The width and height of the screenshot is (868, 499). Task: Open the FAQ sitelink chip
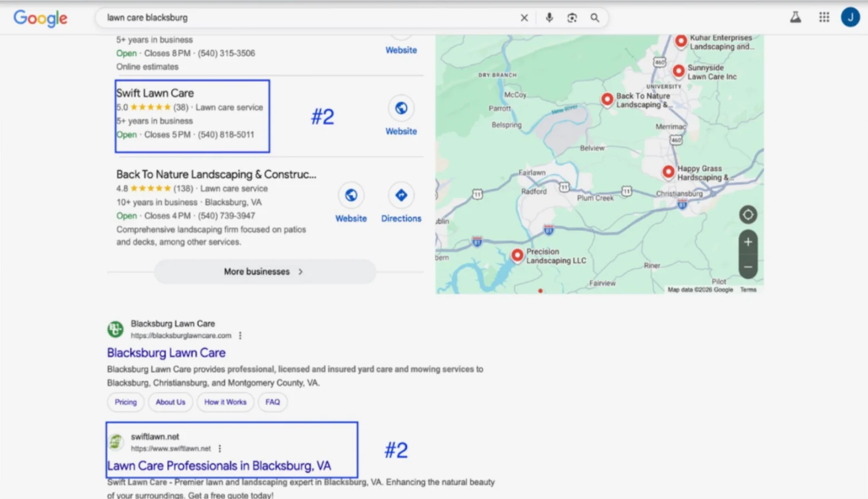[273, 402]
